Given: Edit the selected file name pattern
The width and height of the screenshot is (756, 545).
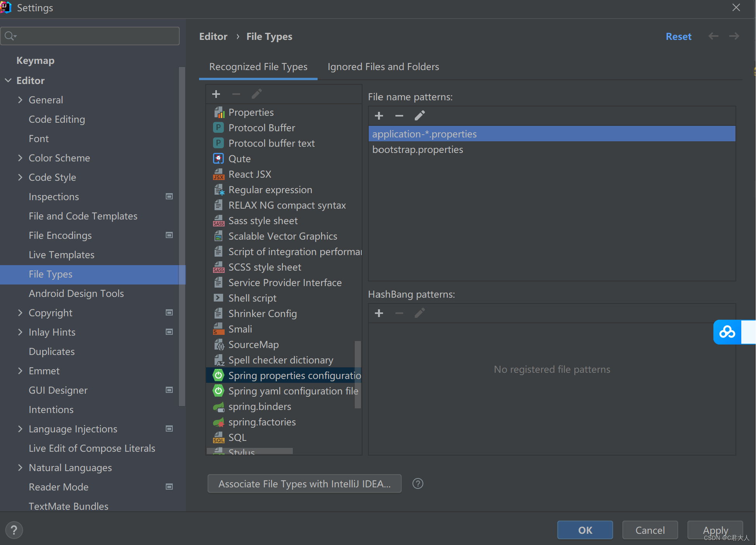Looking at the screenshot, I should [x=419, y=116].
